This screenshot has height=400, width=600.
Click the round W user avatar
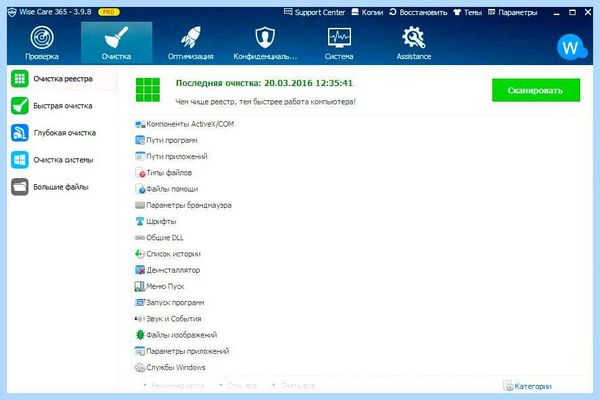tap(570, 47)
